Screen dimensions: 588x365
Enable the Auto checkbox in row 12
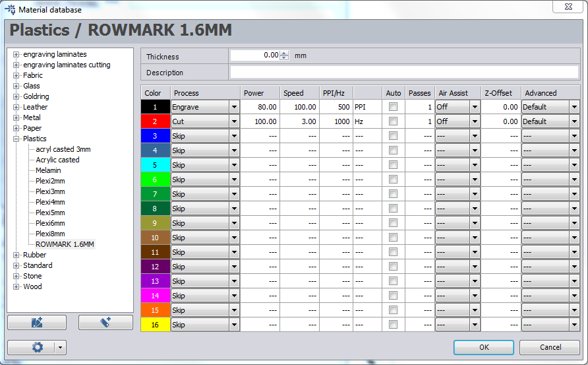click(x=393, y=267)
